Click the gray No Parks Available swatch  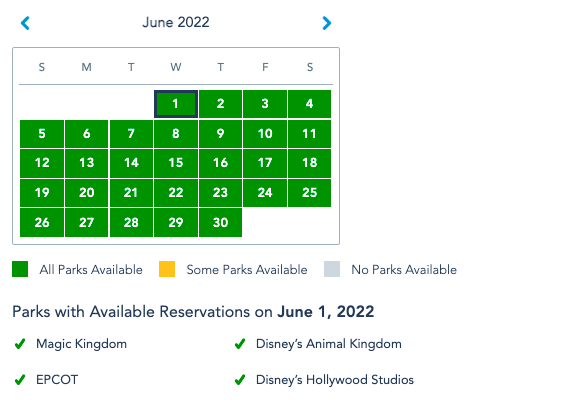click(332, 269)
